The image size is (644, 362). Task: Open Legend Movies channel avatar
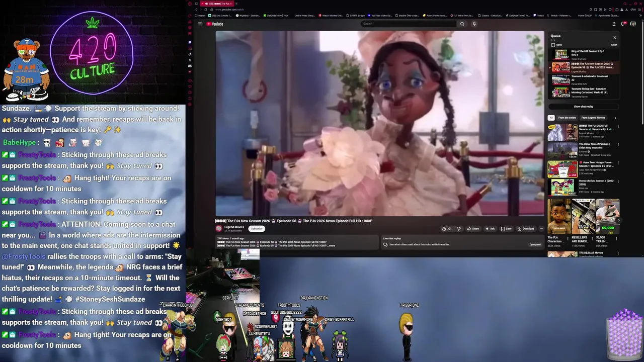[x=219, y=228]
